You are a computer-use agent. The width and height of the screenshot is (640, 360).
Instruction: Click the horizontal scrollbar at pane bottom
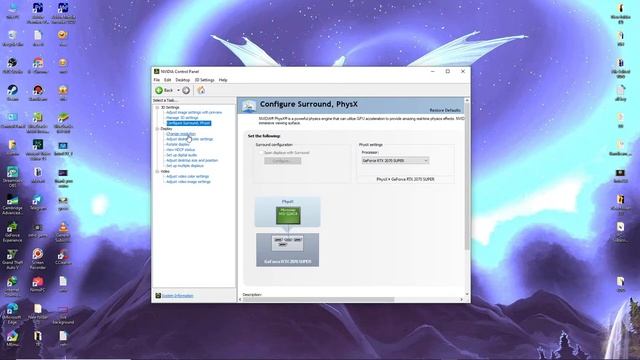pyautogui.click(x=319, y=300)
